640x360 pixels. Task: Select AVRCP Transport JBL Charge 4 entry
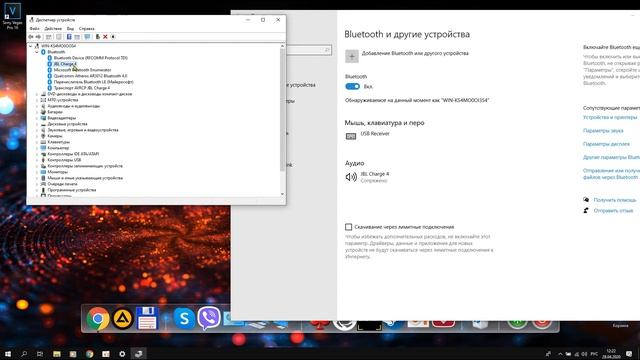[82, 88]
